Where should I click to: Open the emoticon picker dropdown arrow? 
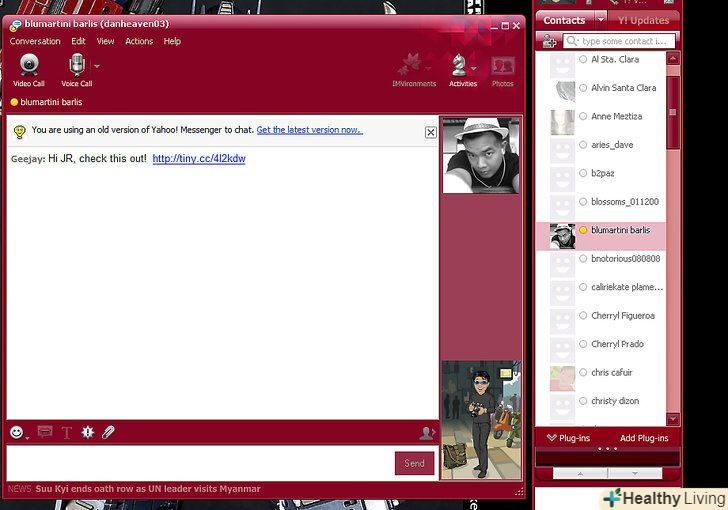tap(27, 438)
